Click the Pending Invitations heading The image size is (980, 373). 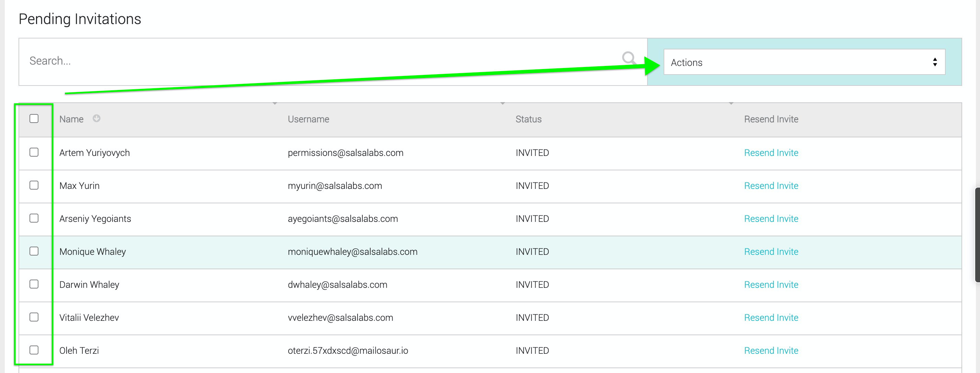80,19
